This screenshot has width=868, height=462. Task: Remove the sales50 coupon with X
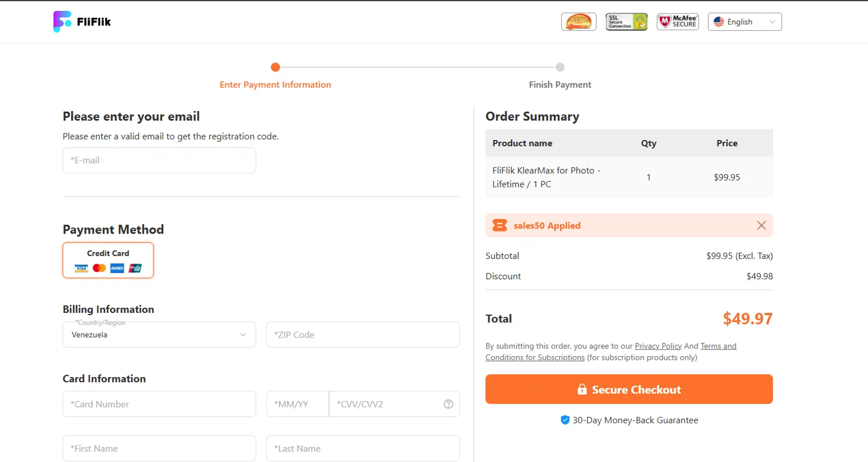point(762,226)
